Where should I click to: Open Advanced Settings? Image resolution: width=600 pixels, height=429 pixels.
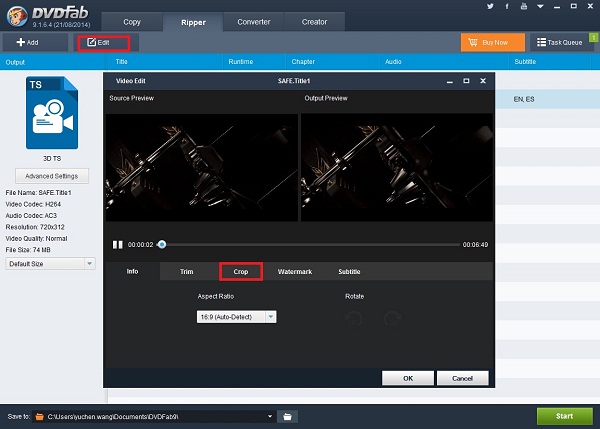[x=52, y=176]
